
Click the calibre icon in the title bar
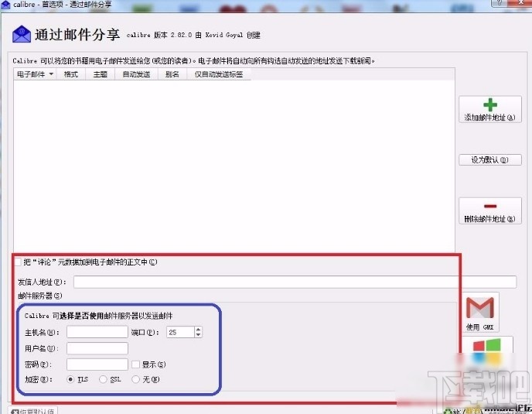(5, 5)
